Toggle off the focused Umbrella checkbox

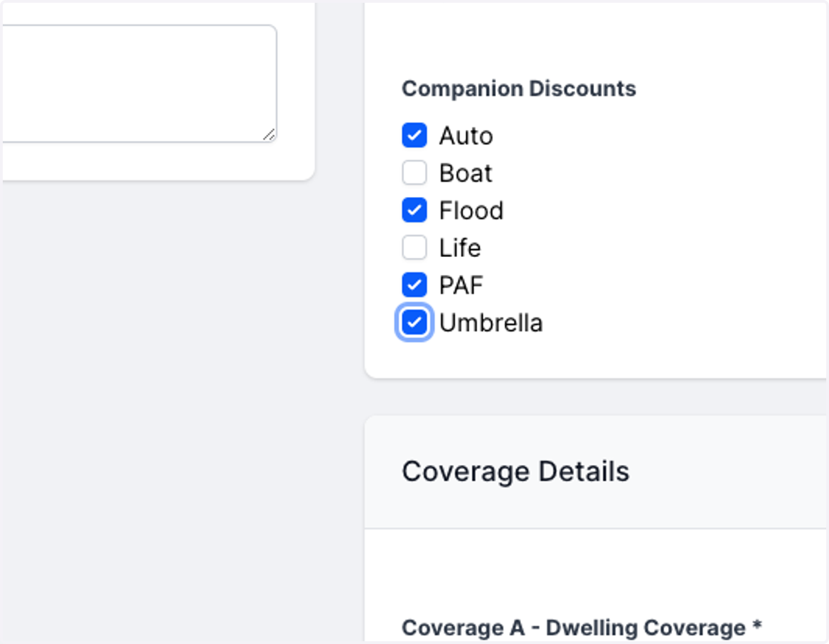pos(414,322)
